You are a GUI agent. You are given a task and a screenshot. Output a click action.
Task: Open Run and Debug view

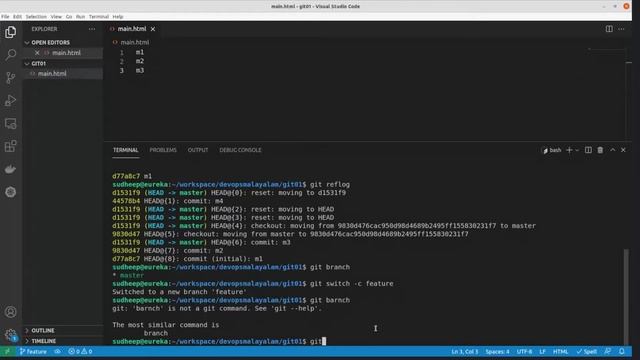11,100
